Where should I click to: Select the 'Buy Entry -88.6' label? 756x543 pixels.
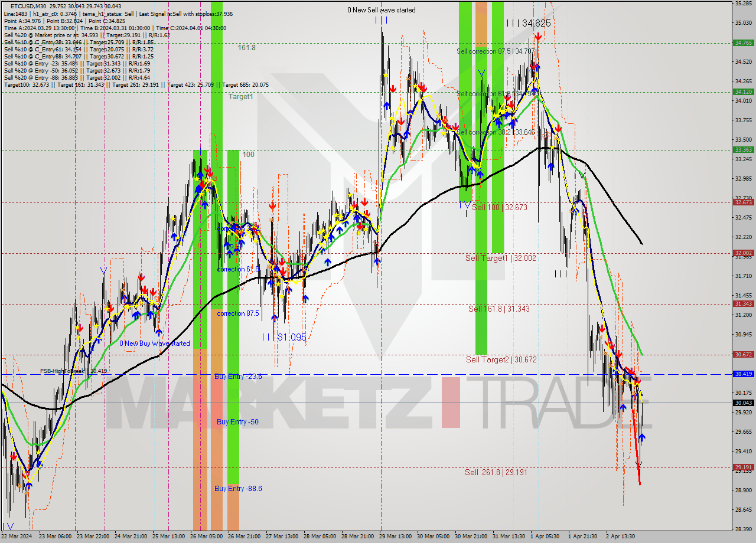coord(238,488)
